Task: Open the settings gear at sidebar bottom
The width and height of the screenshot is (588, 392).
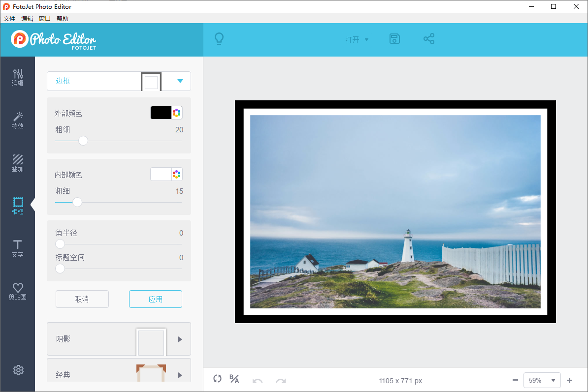Action: pyautogui.click(x=18, y=370)
